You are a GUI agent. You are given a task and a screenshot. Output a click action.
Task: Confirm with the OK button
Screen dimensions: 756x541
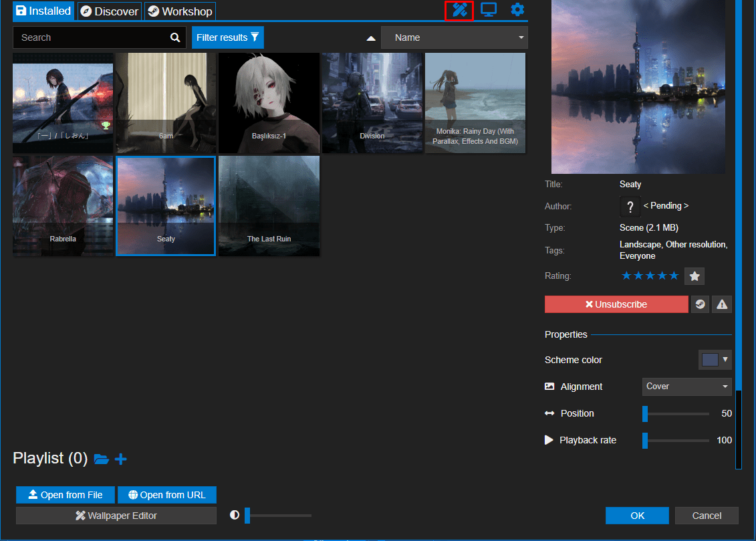pos(637,516)
